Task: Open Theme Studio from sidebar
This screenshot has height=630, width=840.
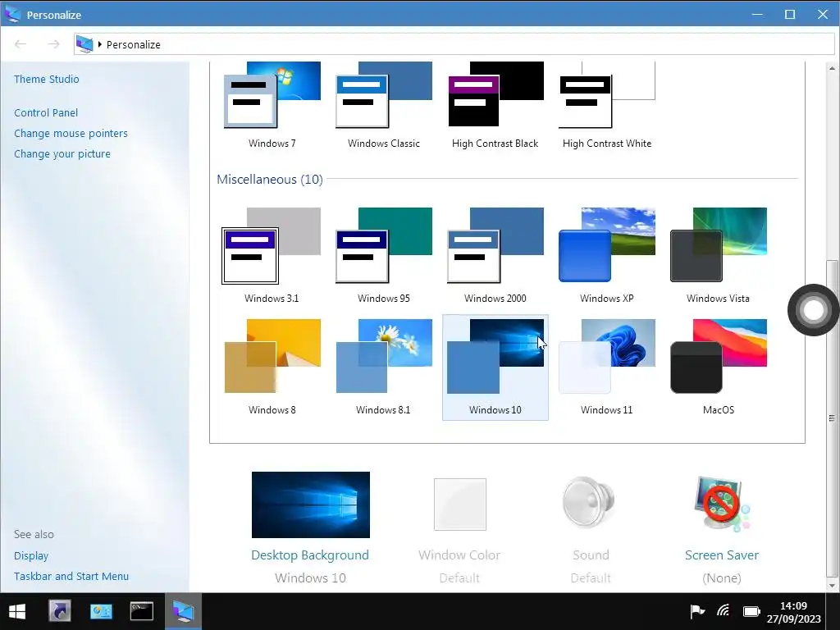Action: 47,80
